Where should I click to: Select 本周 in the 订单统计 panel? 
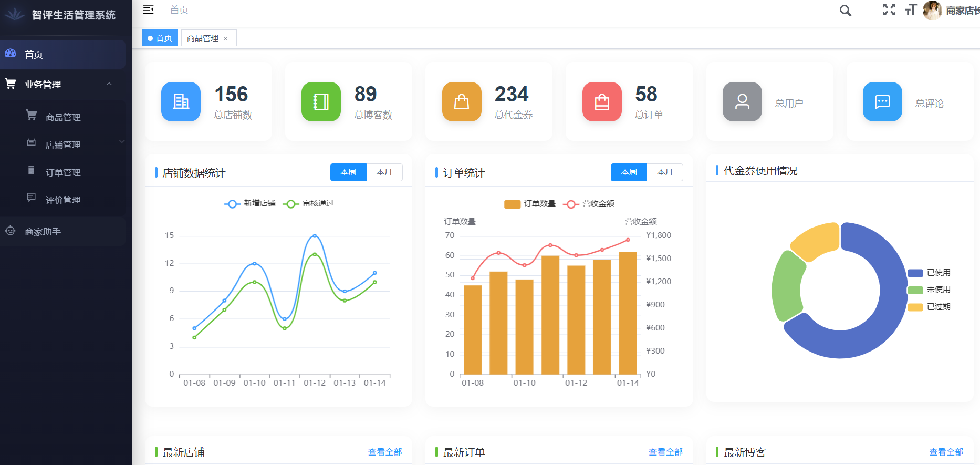629,172
